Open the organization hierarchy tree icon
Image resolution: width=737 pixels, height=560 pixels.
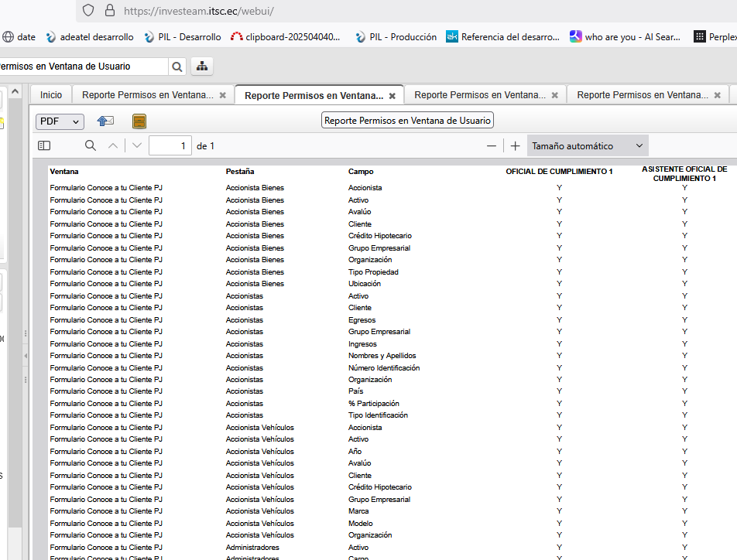pyautogui.click(x=202, y=67)
